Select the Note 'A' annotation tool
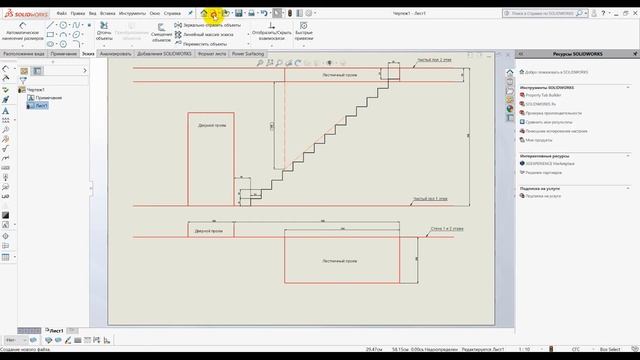Viewport: 640px width, 360px height. (5, 111)
